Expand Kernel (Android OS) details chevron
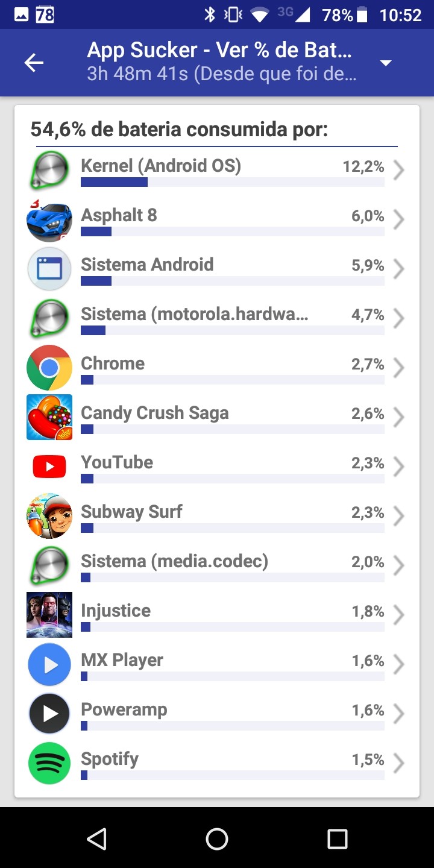This screenshot has width=434, height=868. (x=398, y=171)
